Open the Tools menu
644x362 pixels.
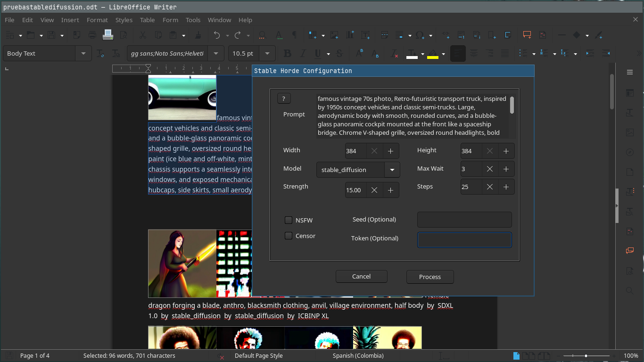click(193, 20)
